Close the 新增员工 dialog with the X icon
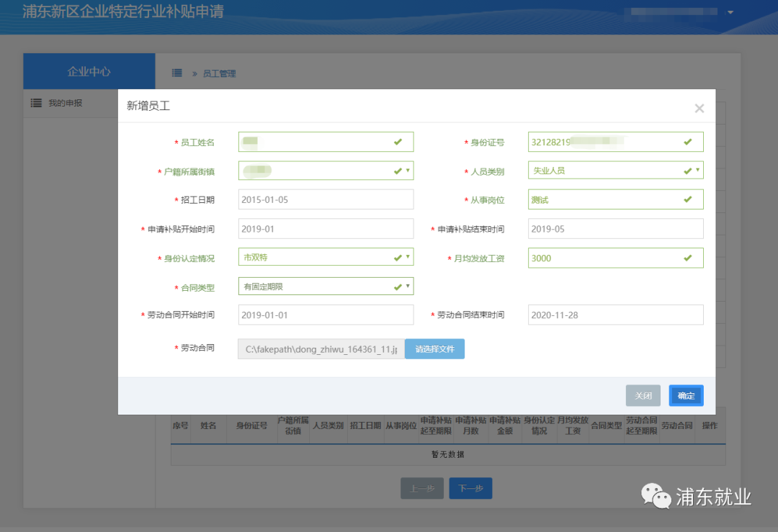The width and height of the screenshot is (778, 532). [699, 108]
